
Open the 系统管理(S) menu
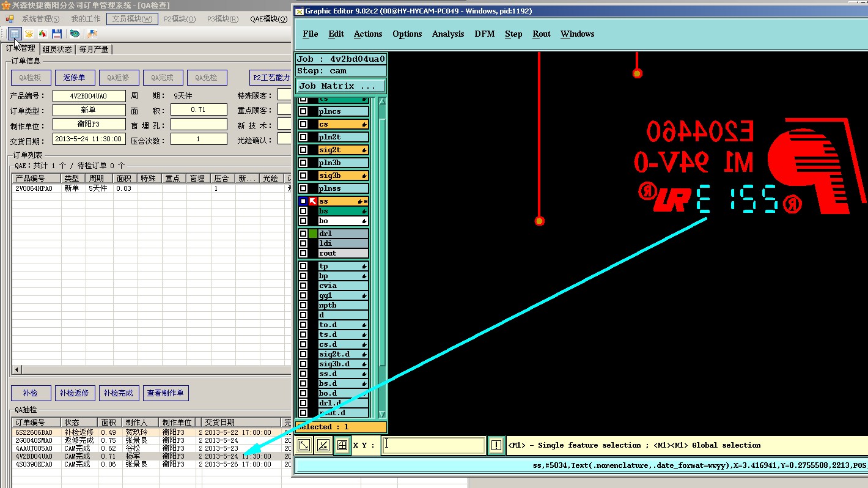41,19
